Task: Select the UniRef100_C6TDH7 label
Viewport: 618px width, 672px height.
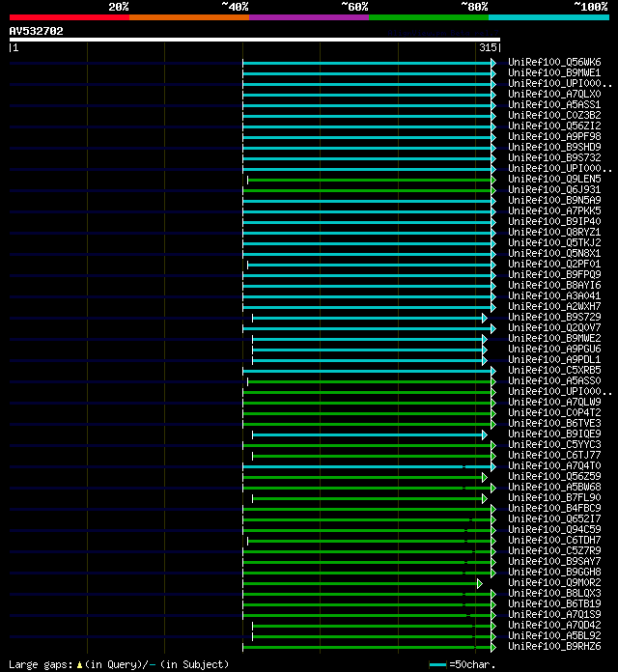Action: click(554, 541)
